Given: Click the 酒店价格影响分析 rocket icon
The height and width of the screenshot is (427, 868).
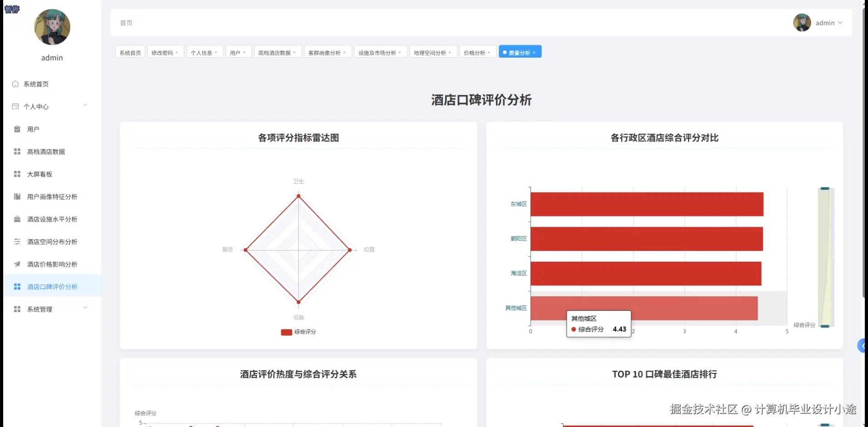Looking at the screenshot, I should (x=17, y=264).
